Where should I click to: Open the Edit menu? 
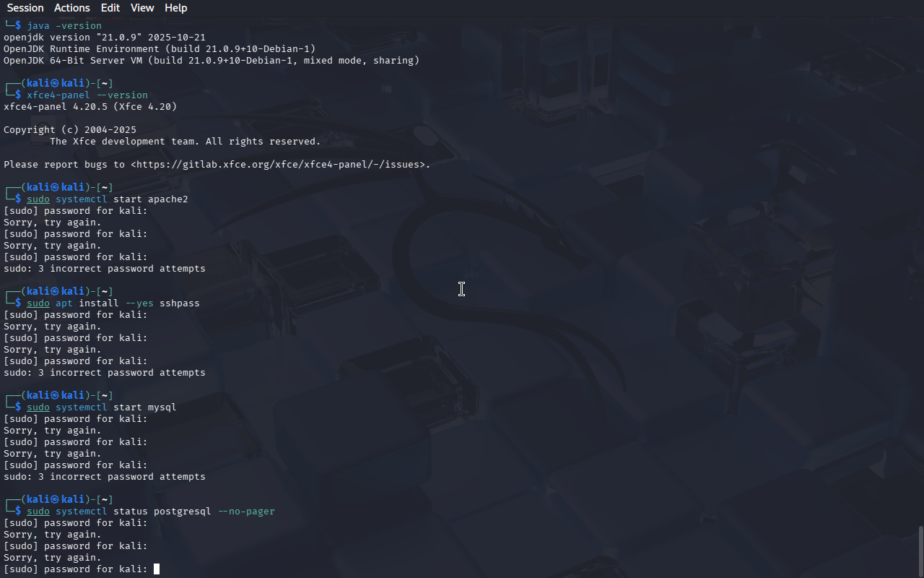(x=110, y=8)
